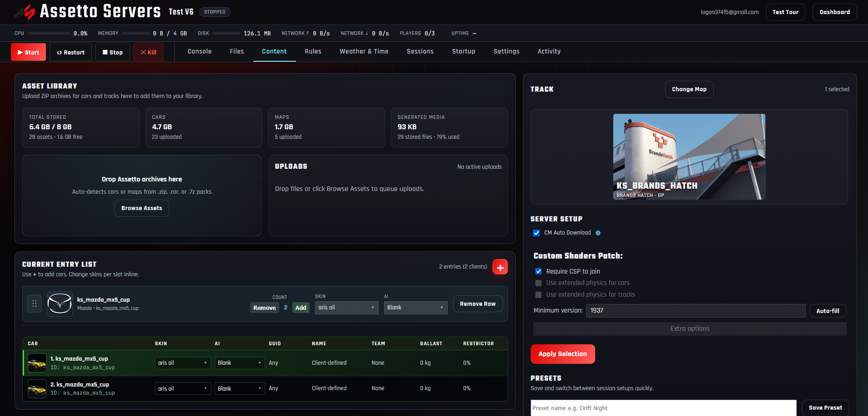The image size is (868, 416).
Task: Expand the Extra options section
Action: pyautogui.click(x=690, y=328)
